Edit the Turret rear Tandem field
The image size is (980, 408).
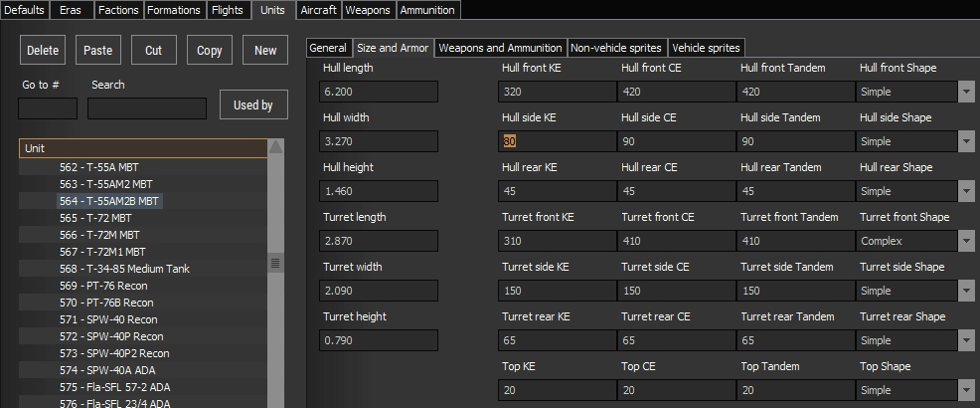[x=795, y=340]
